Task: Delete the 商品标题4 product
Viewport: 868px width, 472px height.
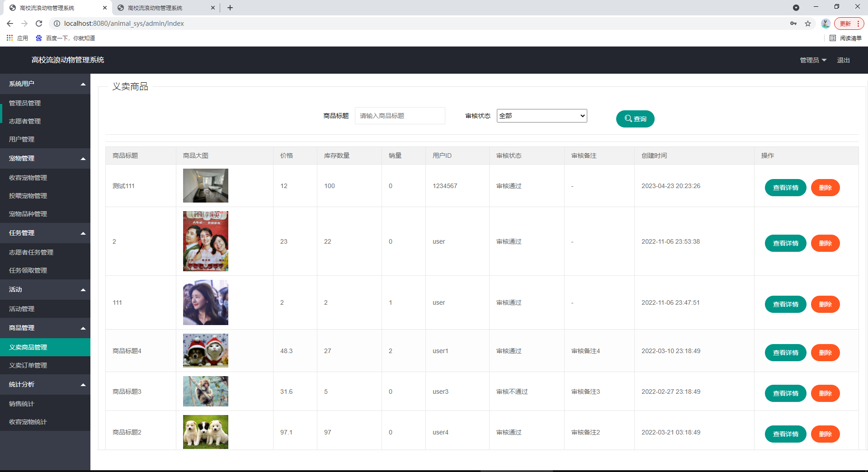Action: (x=825, y=353)
